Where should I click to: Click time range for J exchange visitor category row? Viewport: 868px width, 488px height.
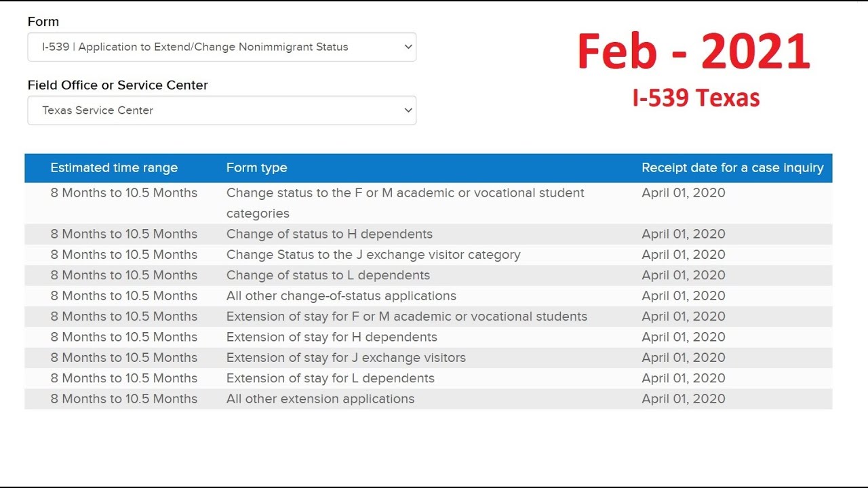click(x=124, y=255)
